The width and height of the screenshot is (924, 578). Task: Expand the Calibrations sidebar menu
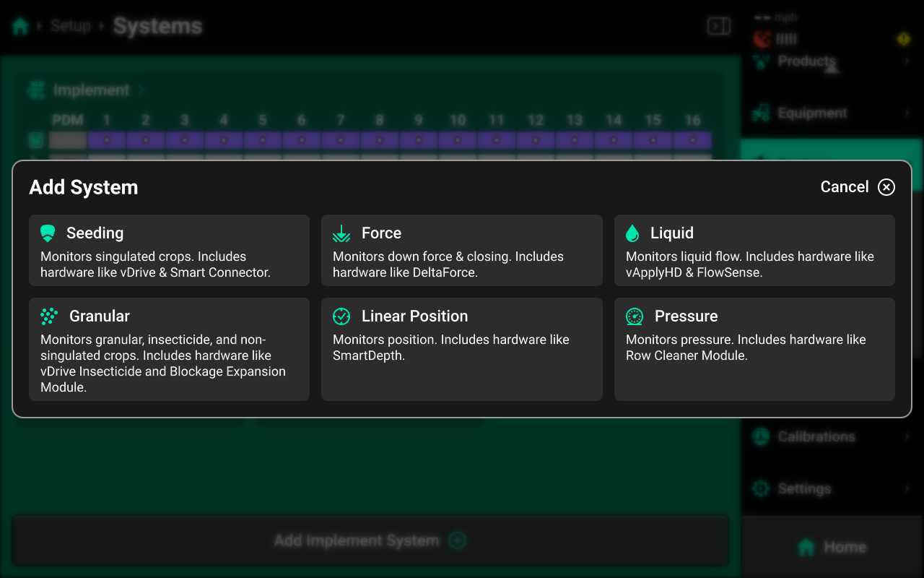point(832,437)
